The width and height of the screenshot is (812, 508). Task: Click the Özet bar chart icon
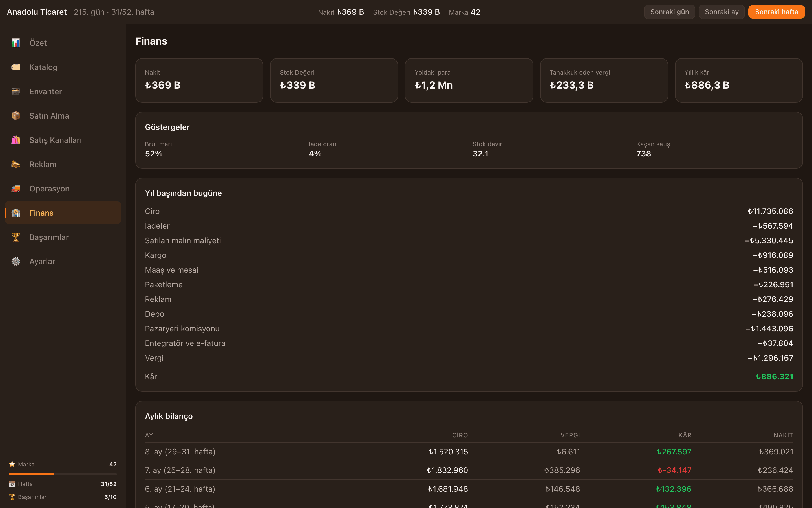(x=16, y=43)
